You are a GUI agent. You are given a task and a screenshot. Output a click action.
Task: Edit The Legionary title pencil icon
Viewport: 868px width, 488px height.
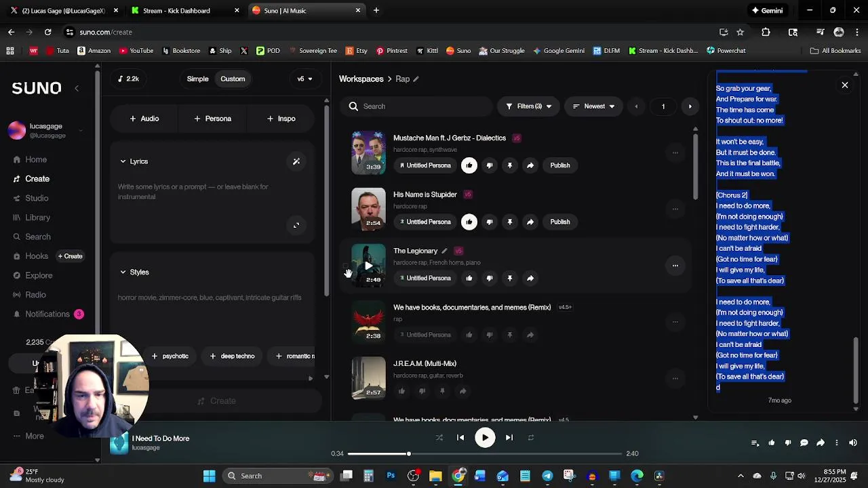[x=444, y=251]
